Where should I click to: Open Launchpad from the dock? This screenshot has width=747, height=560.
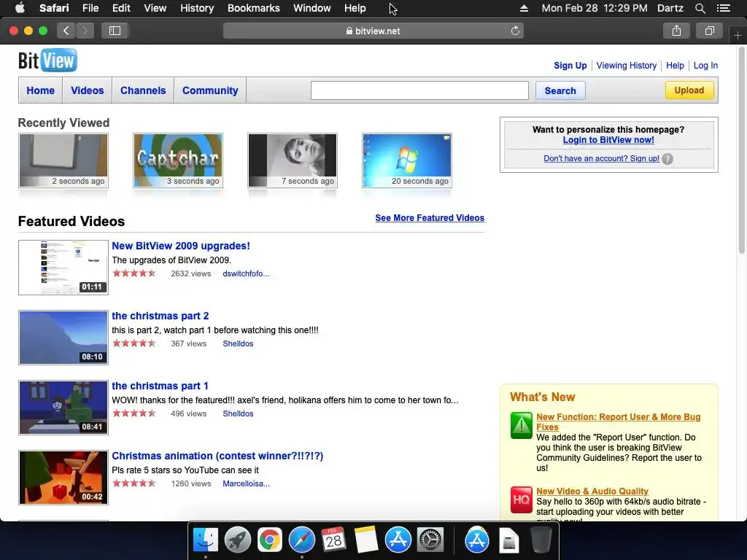(x=237, y=540)
